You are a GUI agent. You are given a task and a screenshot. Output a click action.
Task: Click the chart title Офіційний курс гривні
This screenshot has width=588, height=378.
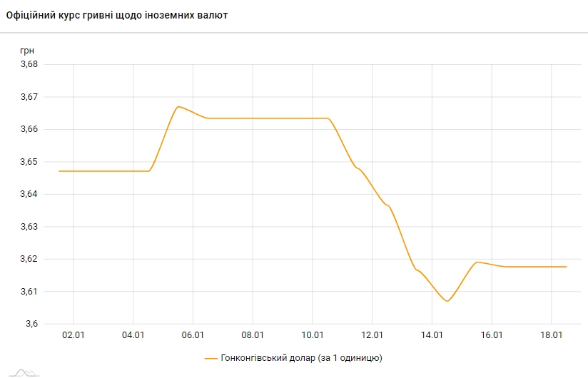point(117,15)
